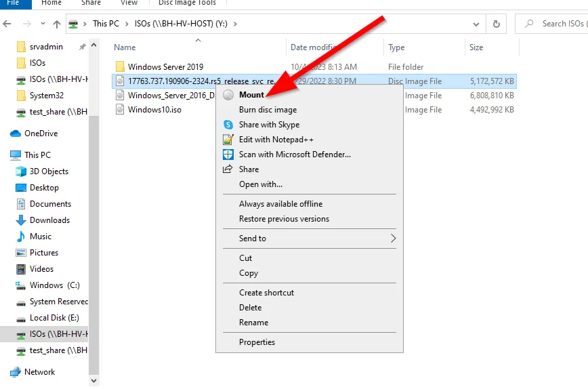The width and height of the screenshot is (588, 389).
Task: Switch to the Share ribbon tab
Action: [91, 3]
